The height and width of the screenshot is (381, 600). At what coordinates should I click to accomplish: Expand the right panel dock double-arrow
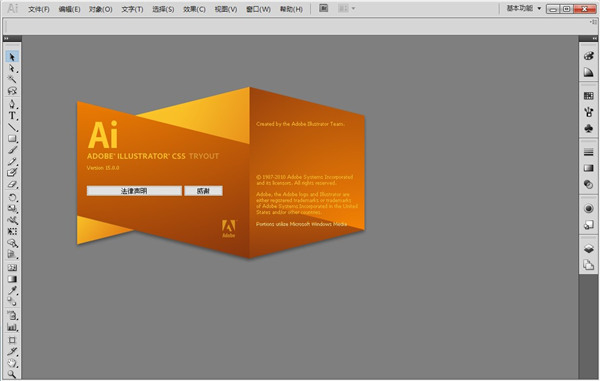pyautogui.click(x=594, y=38)
